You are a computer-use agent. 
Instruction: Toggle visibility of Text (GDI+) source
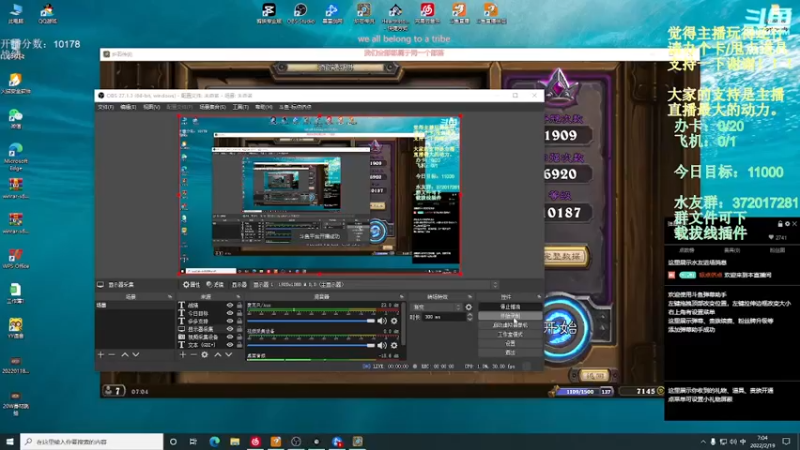pyautogui.click(x=230, y=345)
